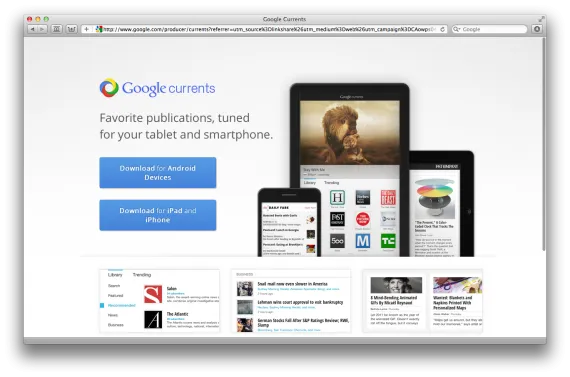
Task: Select the Library tab in bottom-left preview
Action: [x=115, y=275]
